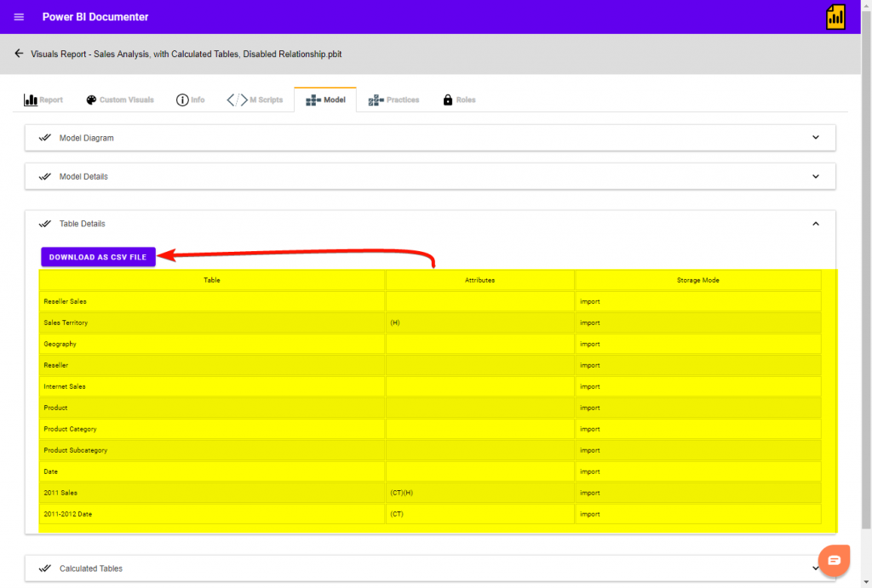Switch to the Report tab
Viewport: 872px width, 588px height.
43,100
